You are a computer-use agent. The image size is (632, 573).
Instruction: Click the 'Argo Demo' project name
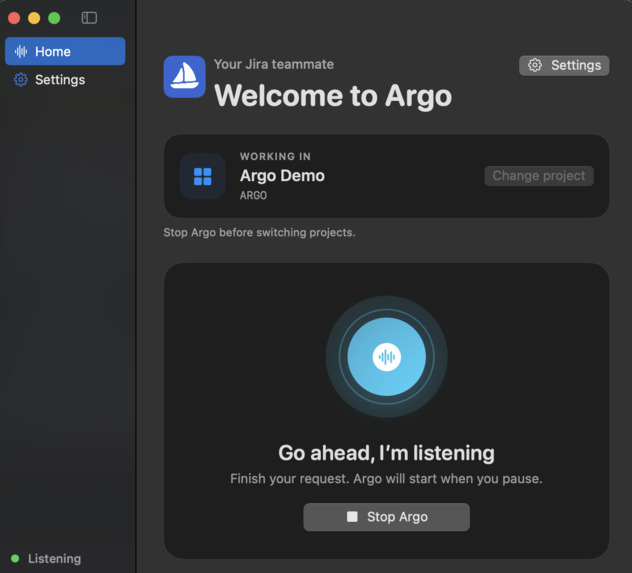pos(282,176)
